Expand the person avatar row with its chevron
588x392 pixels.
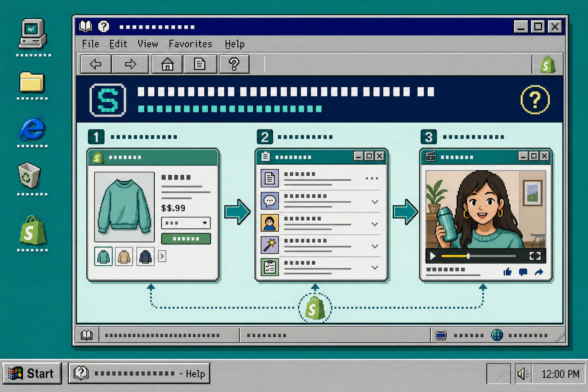tap(375, 224)
